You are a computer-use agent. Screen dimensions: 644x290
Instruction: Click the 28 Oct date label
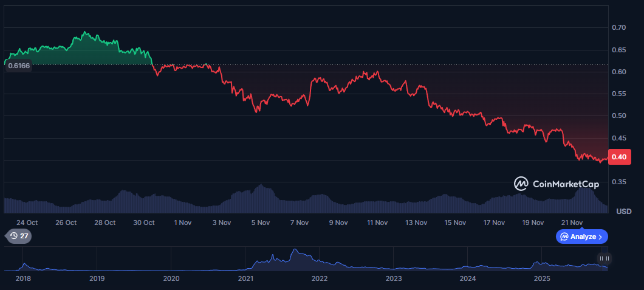coord(104,223)
